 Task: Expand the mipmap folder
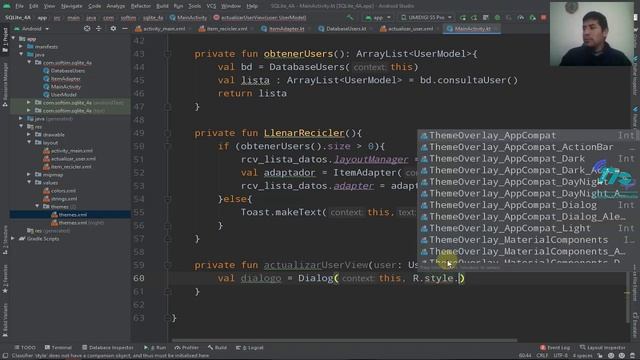(29, 174)
